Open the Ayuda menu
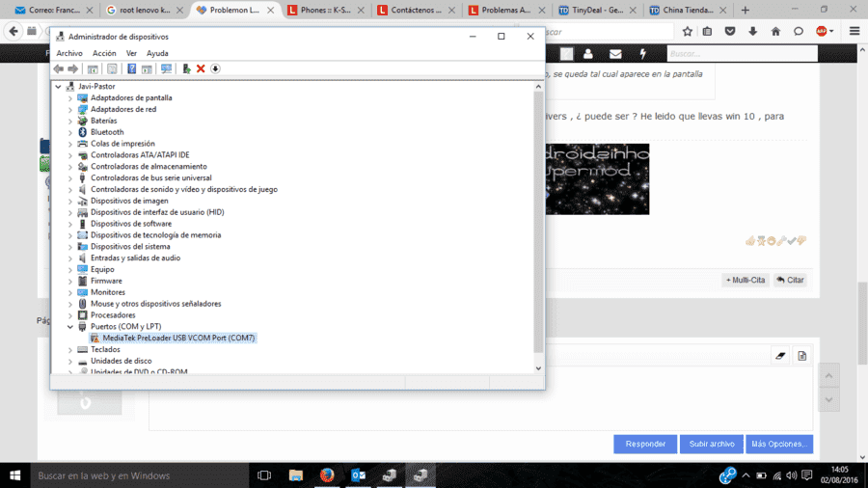The image size is (868, 488). tap(157, 53)
